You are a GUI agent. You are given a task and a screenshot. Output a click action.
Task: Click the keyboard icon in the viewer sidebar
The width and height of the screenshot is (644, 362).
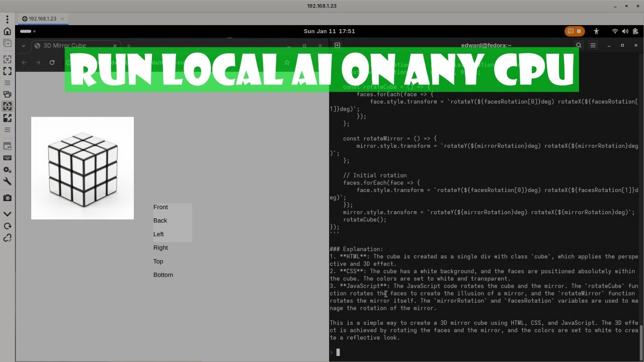point(8,158)
